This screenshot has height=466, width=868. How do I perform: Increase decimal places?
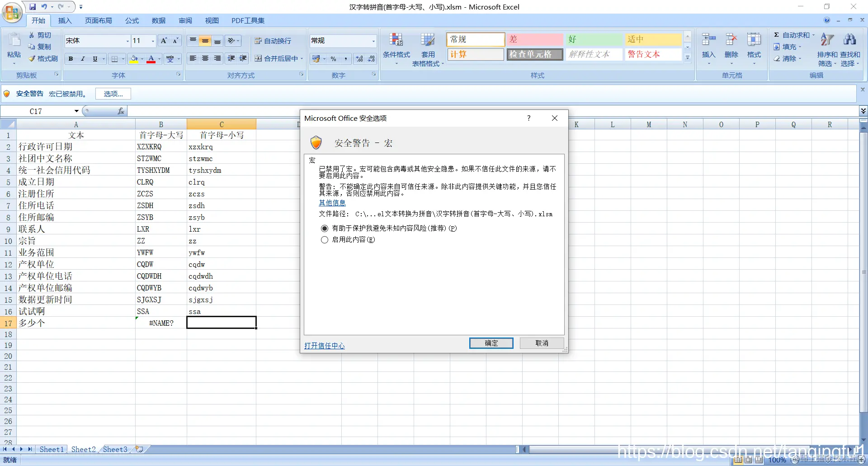tap(359, 59)
